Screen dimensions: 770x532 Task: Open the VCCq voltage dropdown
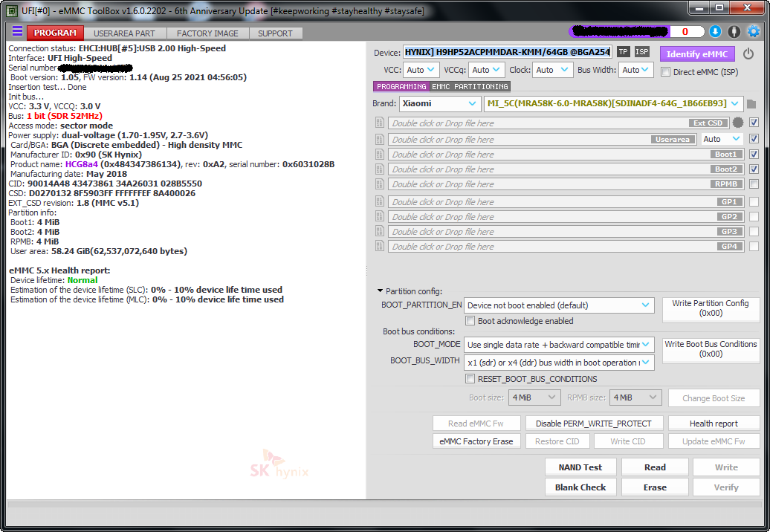click(x=487, y=70)
